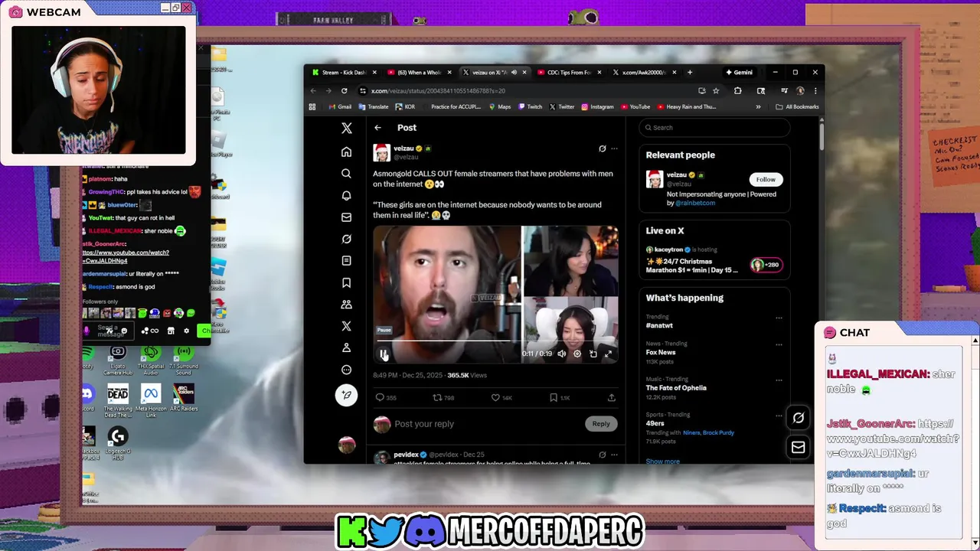The width and height of the screenshot is (980, 551).
Task: Click the X Search field
Action: click(714, 128)
